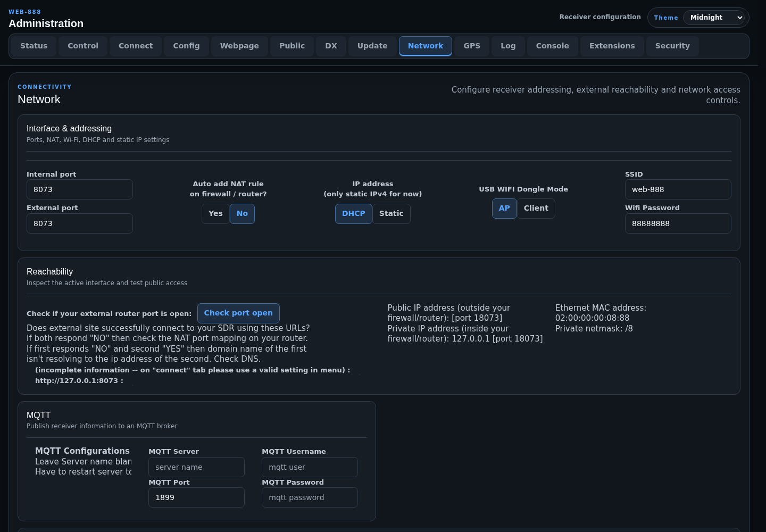Focus the MQTT Username field
766x532 pixels.
[310, 467]
